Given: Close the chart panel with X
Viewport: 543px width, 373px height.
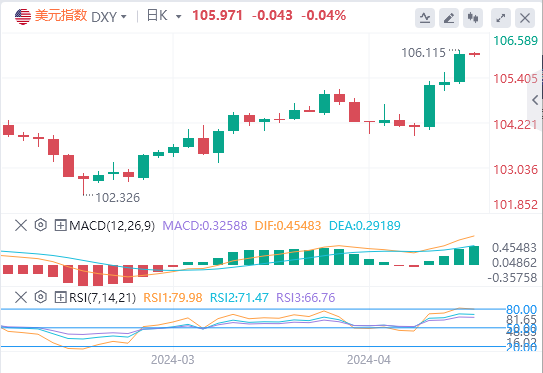Looking at the screenshot, I should (525, 17).
